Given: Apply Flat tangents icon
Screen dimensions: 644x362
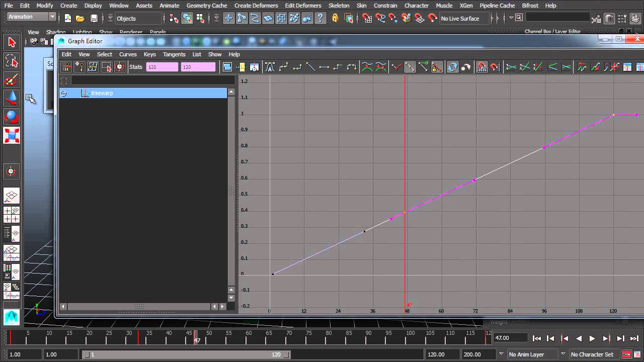Looking at the screenshot, I should click(325, 67).
